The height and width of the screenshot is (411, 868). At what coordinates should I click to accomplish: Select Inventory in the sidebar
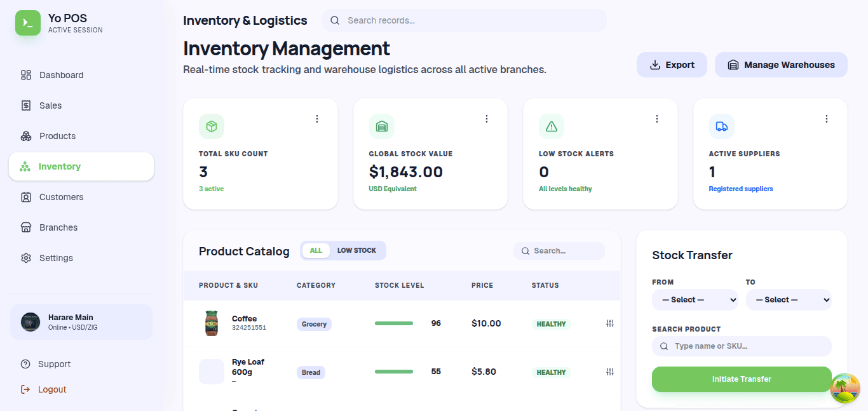pos(81,166)
